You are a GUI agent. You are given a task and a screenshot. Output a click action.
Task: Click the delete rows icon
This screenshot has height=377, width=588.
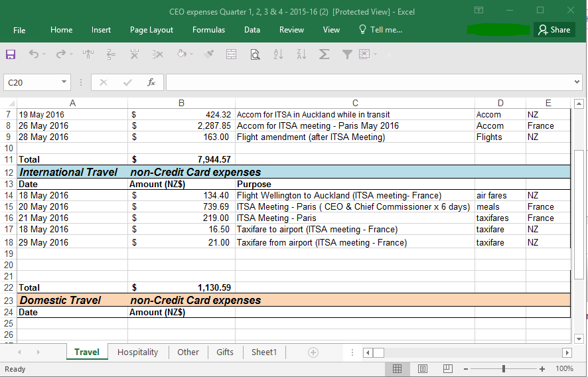tap(158, 55)
